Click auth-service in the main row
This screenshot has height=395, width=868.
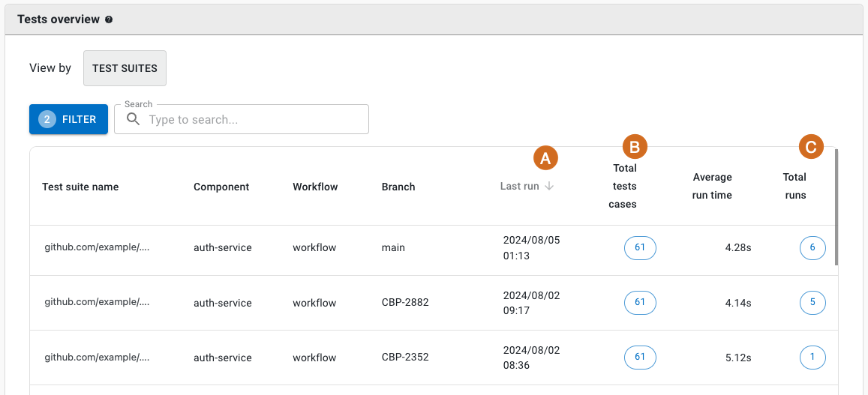(x=223, y=248)
